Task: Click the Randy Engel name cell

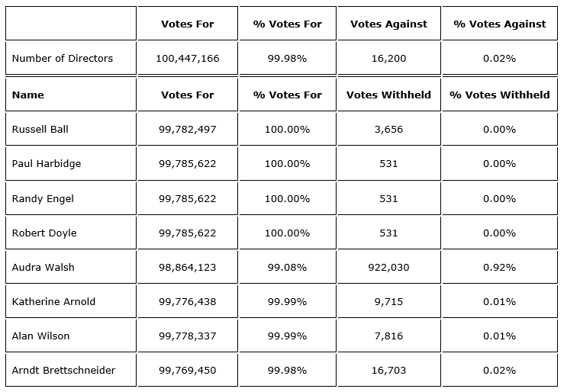Action: (x=43, y=199)
